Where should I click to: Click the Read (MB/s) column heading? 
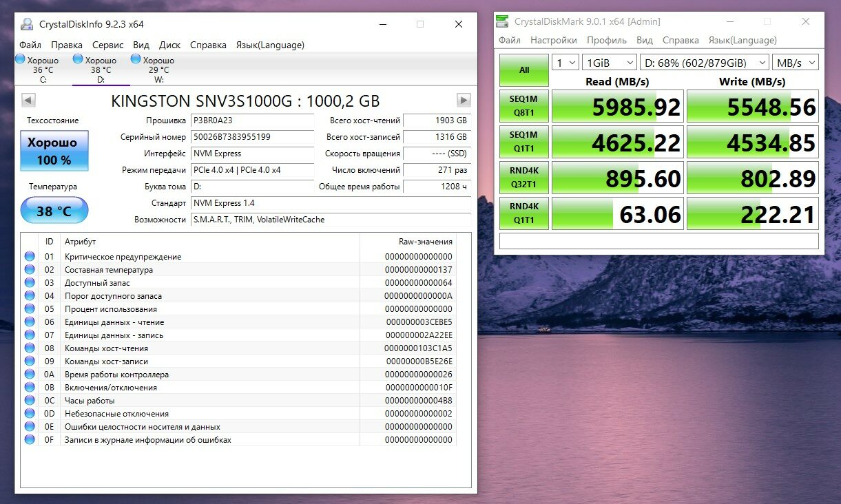tap(618, 81)
